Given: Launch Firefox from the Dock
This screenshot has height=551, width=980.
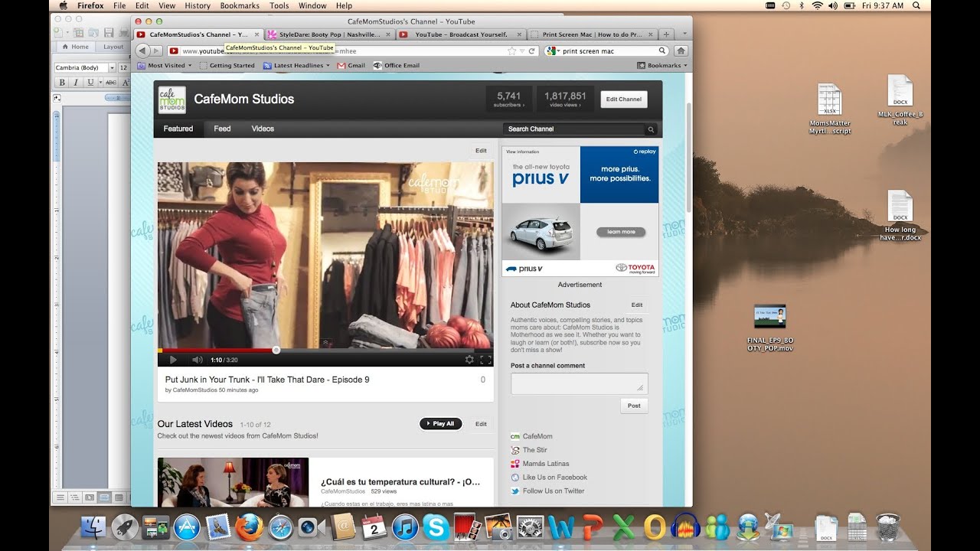Looking at the screenshot, I should click(x=249, y=527).
